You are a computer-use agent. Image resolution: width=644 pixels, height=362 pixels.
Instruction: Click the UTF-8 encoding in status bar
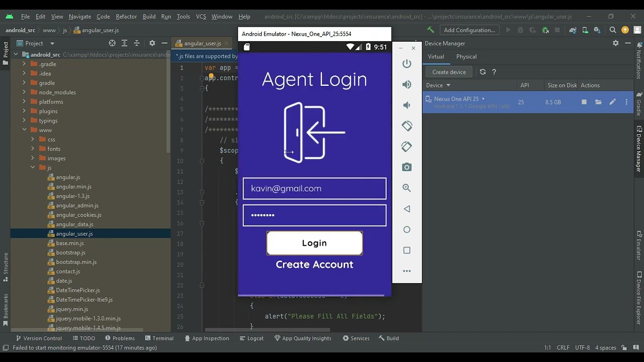pos(582,348)
